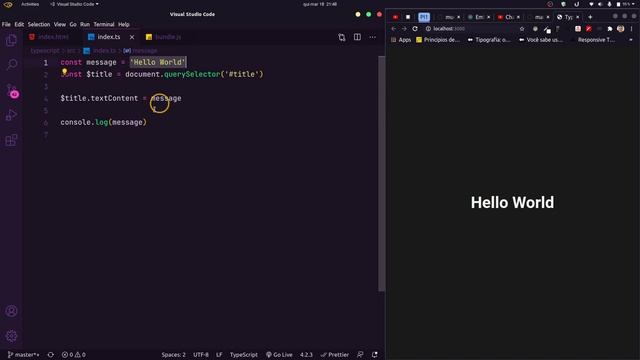Change language mode TypeScript
The width and height of the screenshot is (640, 360).
pos(244,355)
